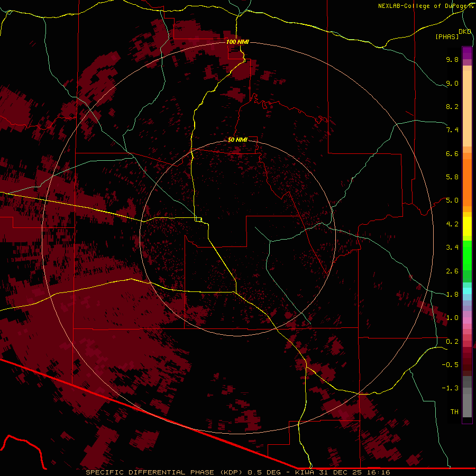Click the [PHAS] units label

[447, 37]
